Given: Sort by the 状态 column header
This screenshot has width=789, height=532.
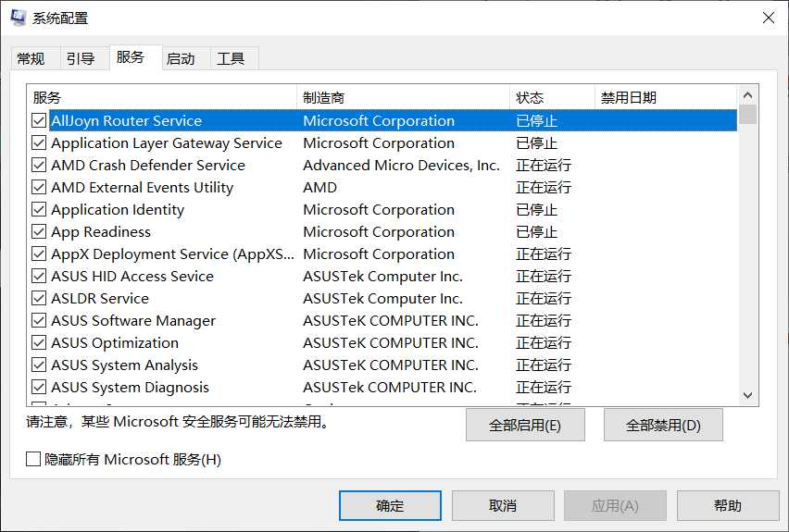Looking at the screenshot, I should point(552,97).
